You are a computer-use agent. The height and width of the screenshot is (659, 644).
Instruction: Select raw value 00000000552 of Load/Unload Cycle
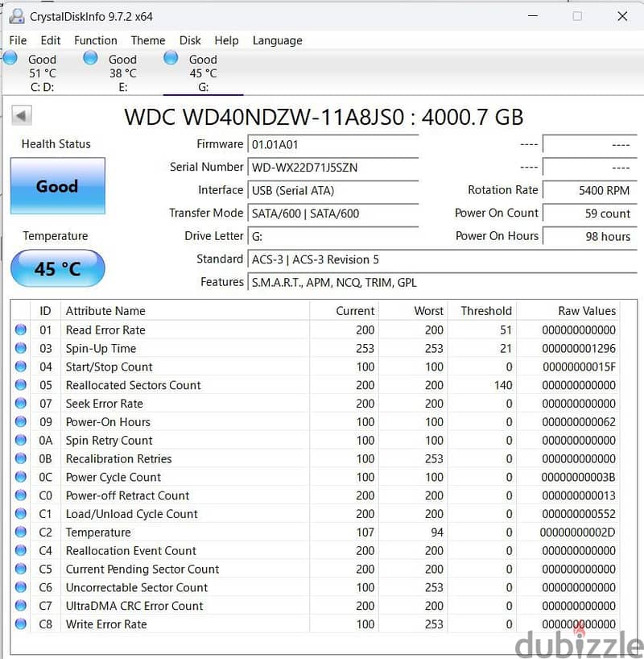point(579,514)
